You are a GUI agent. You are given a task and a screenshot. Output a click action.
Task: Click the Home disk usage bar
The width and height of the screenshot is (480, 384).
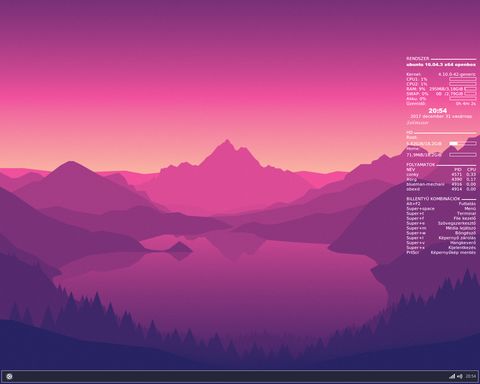[x=463, y=155]
